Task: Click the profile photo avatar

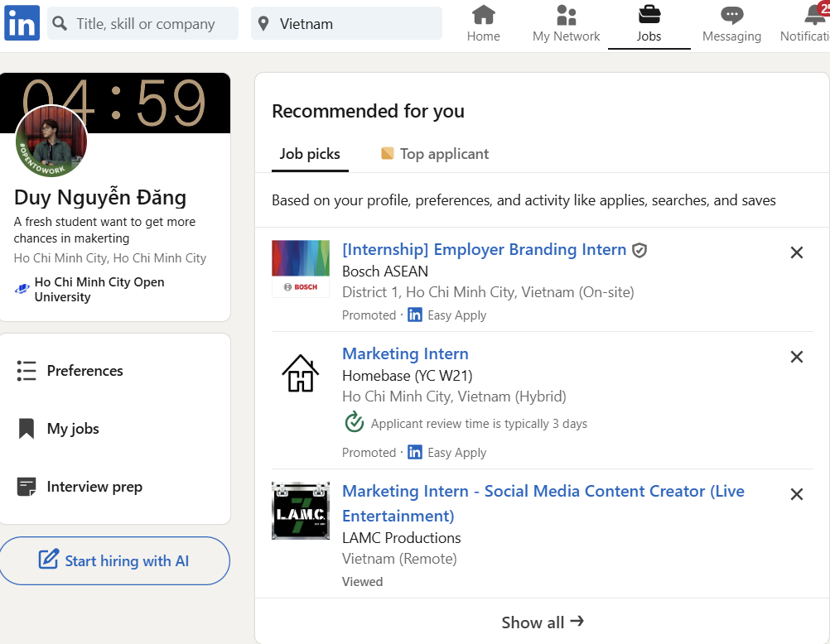Action: click(51, 142)
